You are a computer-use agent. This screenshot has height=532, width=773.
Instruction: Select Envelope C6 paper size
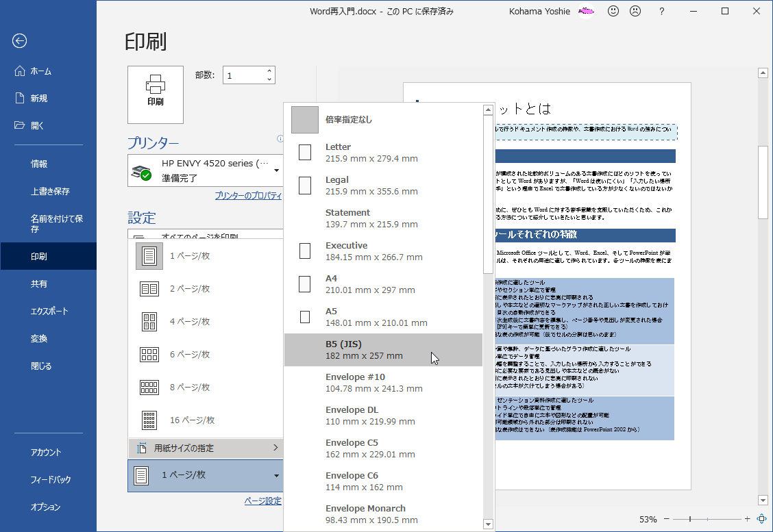pyautogui.click(x=384, y=481)
